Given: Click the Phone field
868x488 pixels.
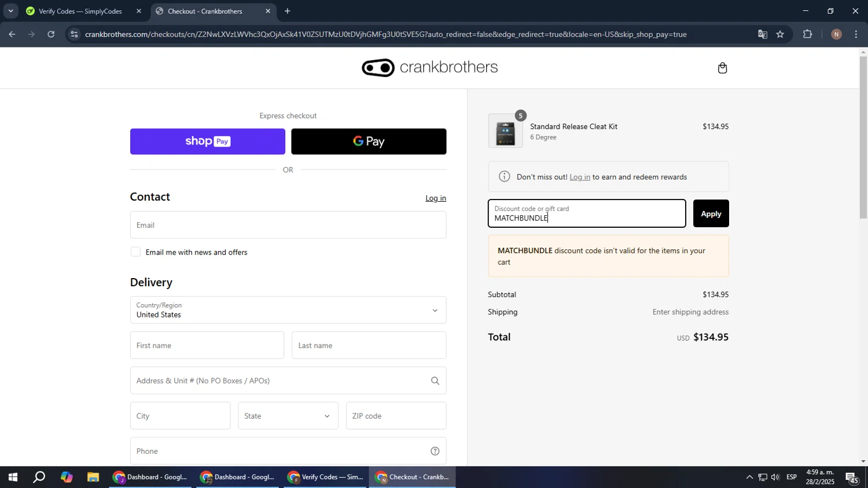Looking at the screenshot, I should point(288,451).
